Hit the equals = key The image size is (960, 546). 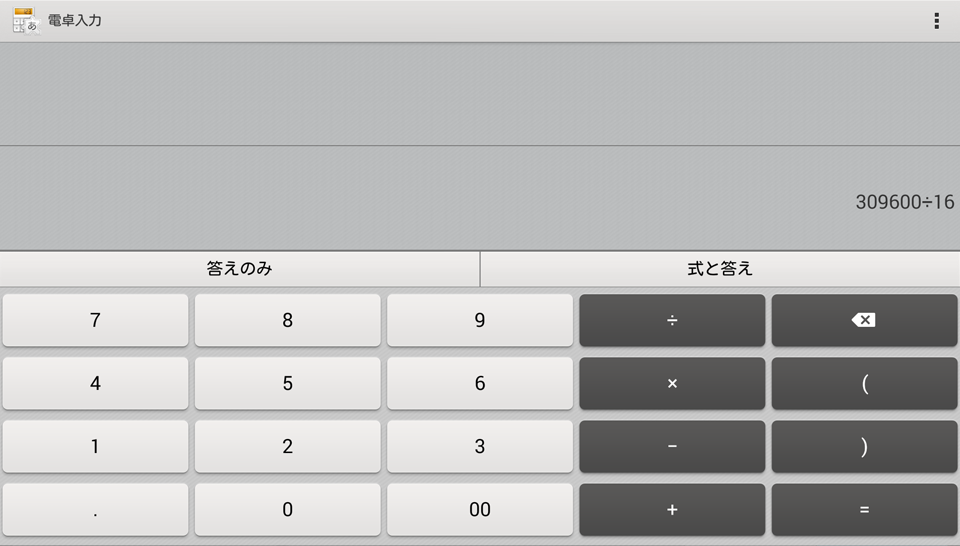(864, 509)
